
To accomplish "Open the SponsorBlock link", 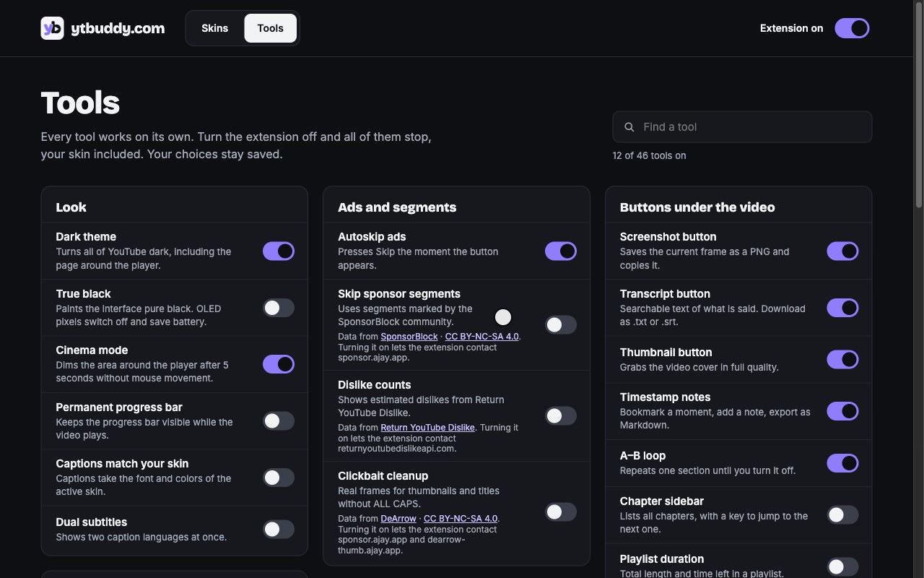I will pyautogui.click(x=409, y=337).
